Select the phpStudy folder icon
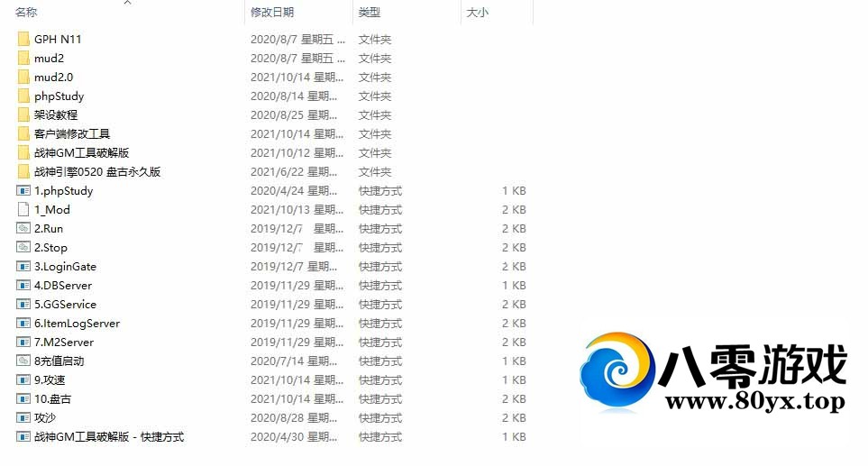The width and height of the screenshot is (868, 466). (23, 96)
